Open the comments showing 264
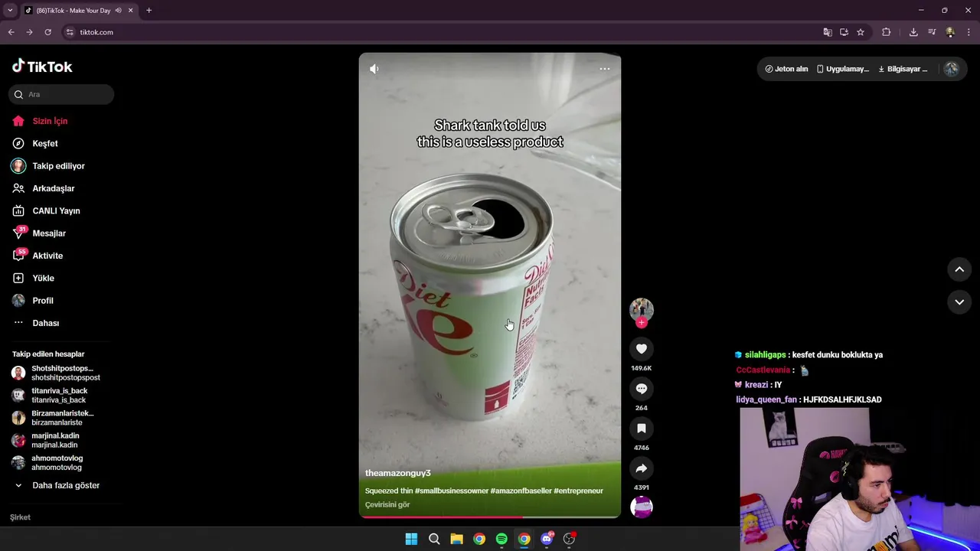980x551 pixels. [642, 389]
